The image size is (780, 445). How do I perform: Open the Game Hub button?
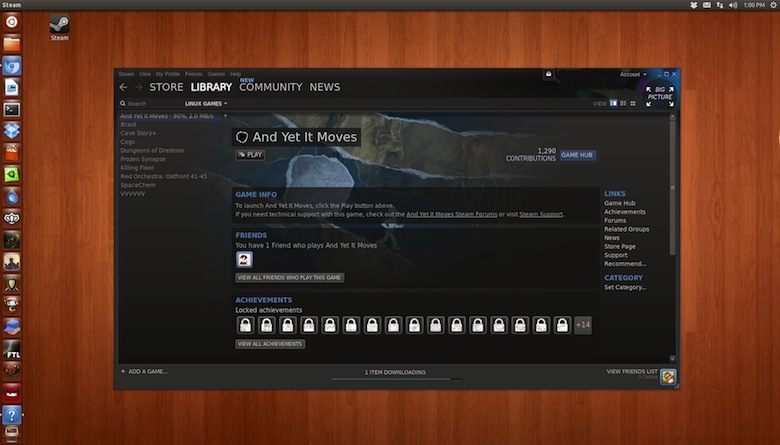[577, 155]
